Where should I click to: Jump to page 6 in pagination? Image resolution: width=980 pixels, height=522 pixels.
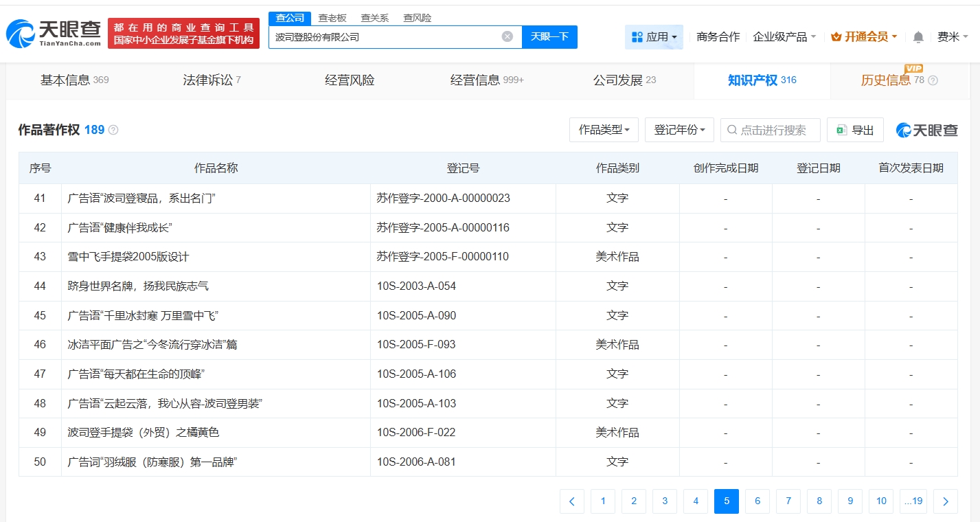[757, 501]
